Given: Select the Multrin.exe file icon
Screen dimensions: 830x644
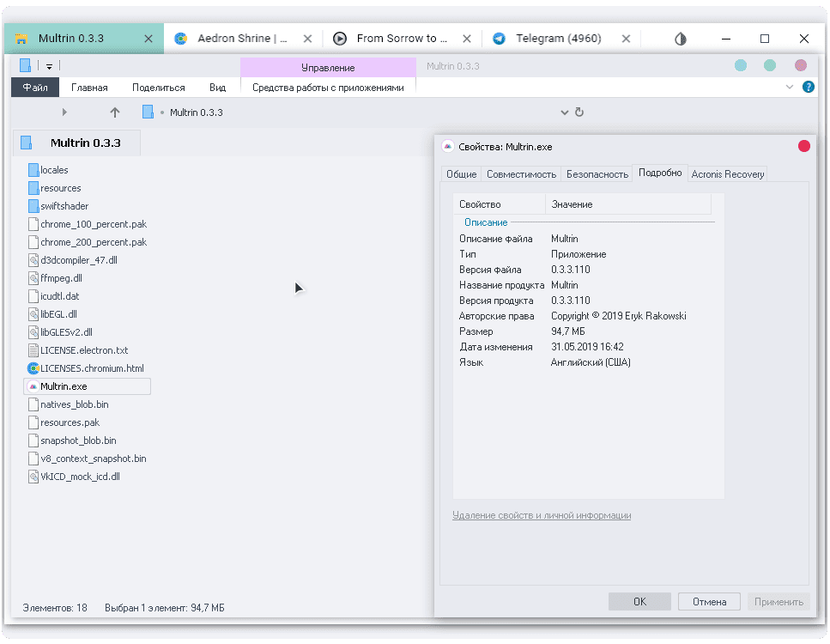Looking at the screenshot, I should (33, 386).
